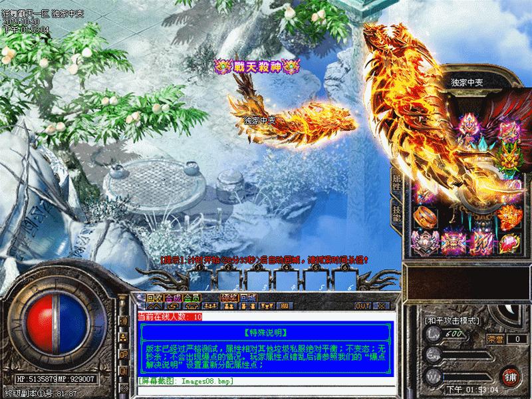Open the 会员 membership button
The height and width of the screenshot is (399, 532).
coord(192,298)
